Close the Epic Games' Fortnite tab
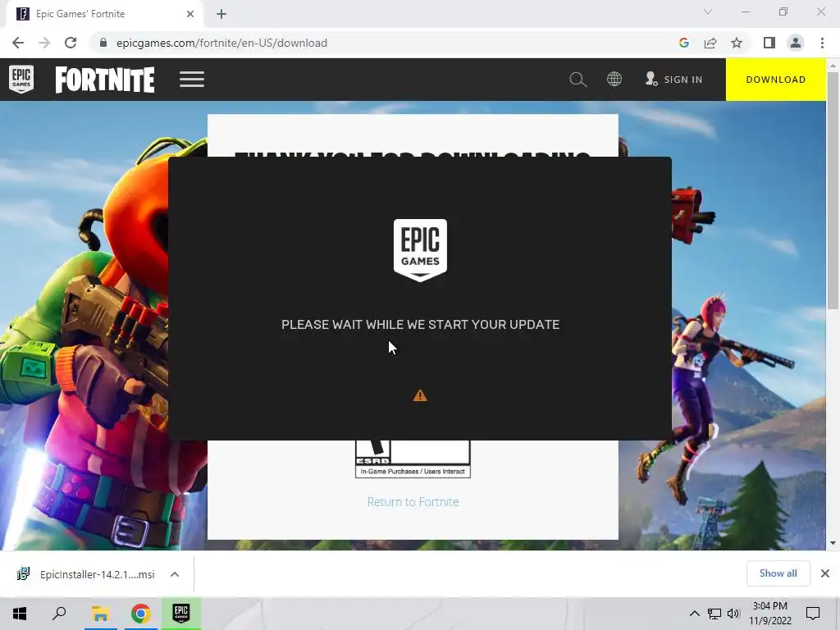Screen dimensions: 840x630 (x=190, y=14)
